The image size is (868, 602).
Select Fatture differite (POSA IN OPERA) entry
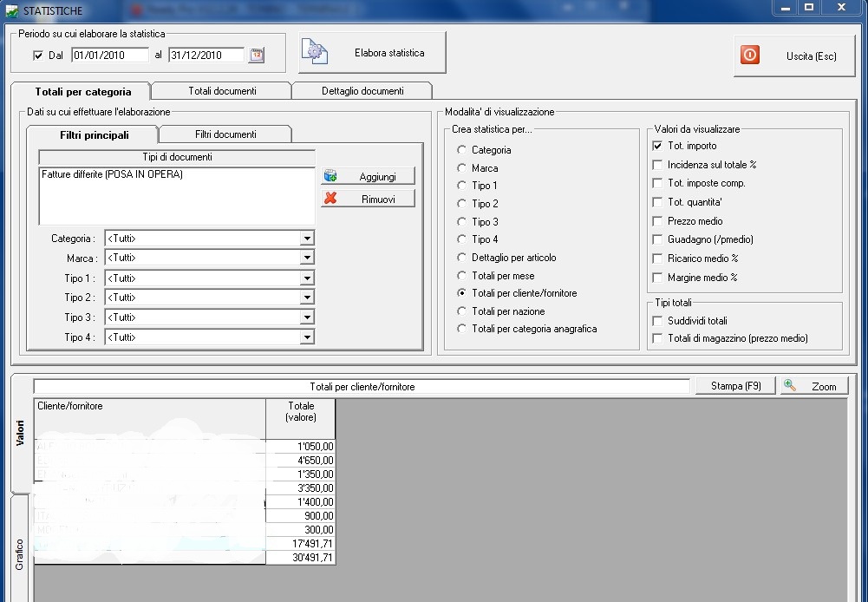tap(112, 174)
